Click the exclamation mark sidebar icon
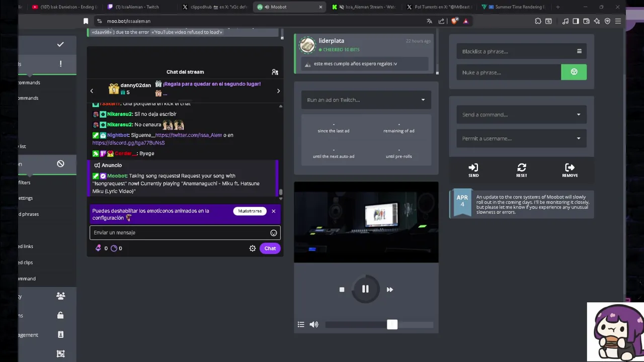The height and width of the screenshot is (362, 644). coord(60,64)
